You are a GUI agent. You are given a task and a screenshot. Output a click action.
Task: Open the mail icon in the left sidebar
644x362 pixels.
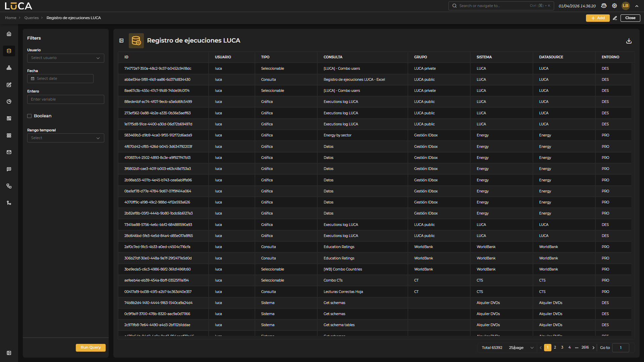pos(9,152)
